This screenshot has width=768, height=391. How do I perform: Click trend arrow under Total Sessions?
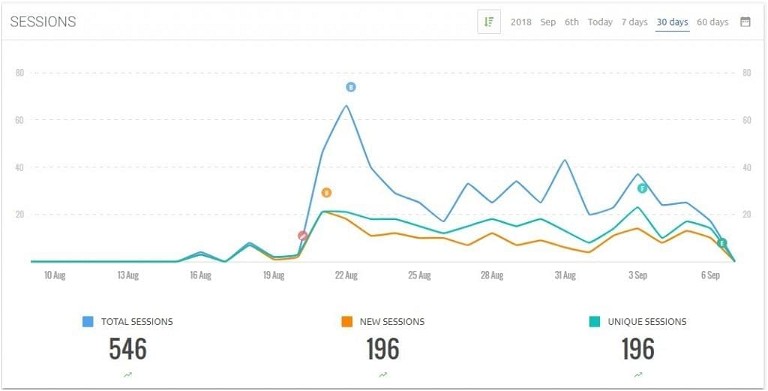pos(128,375)
